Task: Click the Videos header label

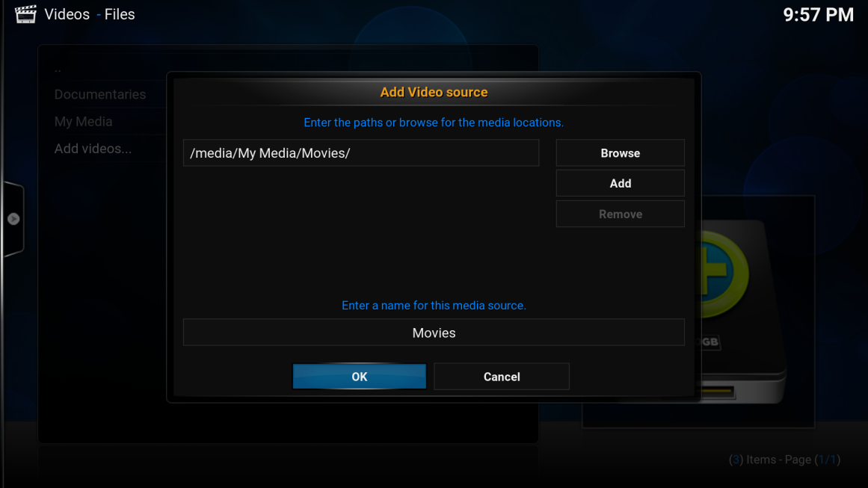Action: point(67,14)
